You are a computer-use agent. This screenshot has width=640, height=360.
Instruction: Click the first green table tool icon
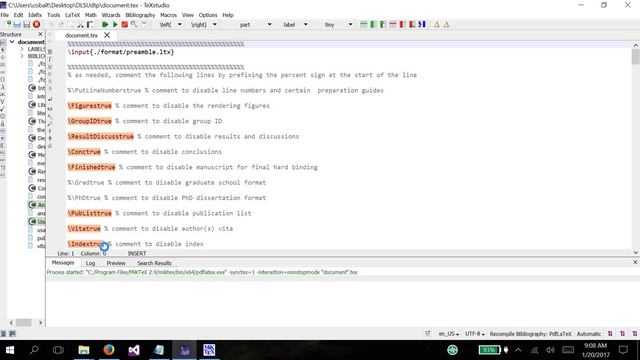[x=364, y=24]
